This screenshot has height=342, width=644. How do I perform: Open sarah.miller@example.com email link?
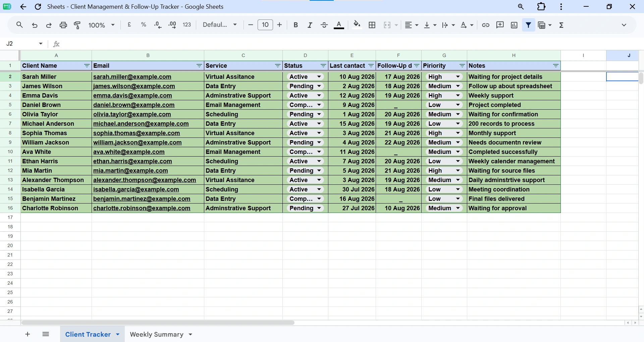[x=132, y=77]
